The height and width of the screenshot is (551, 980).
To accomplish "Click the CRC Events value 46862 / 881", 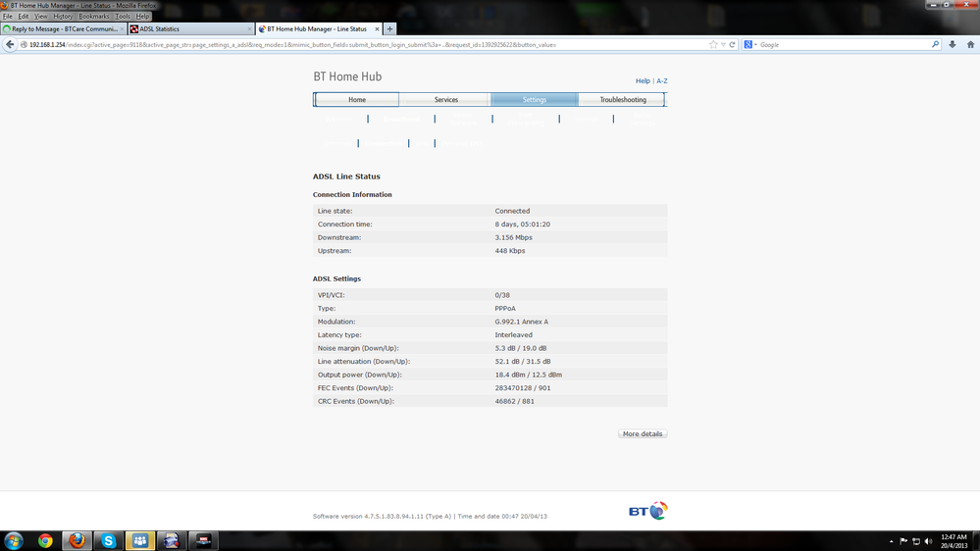I will 514,402.
